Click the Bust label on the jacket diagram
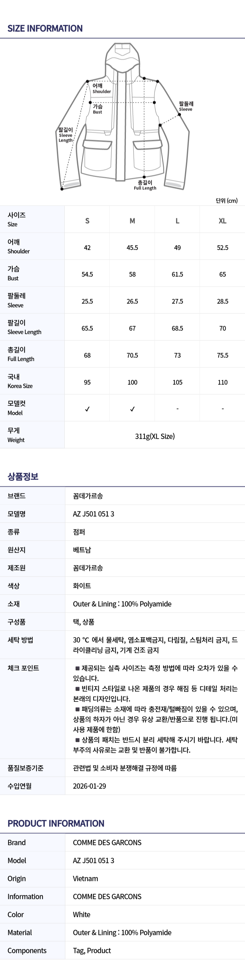 click(98, 109)
